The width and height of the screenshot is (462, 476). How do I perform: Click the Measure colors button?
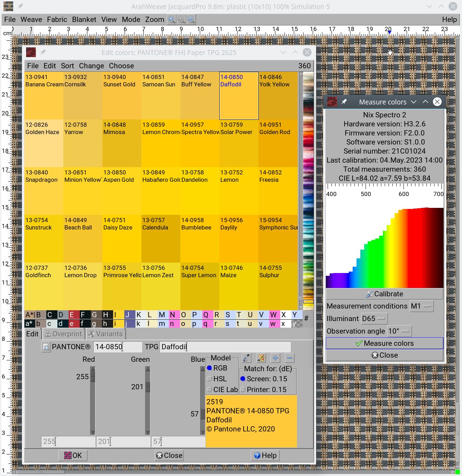coord(384,343)
